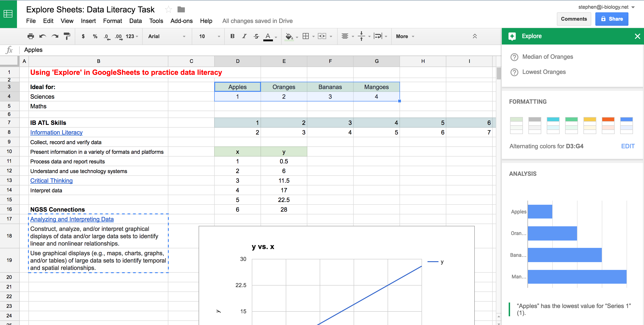Click the vertical scrollbar thumb of the sheet
The height and width of the screenshot is (325, 644).
click(499, 73)
